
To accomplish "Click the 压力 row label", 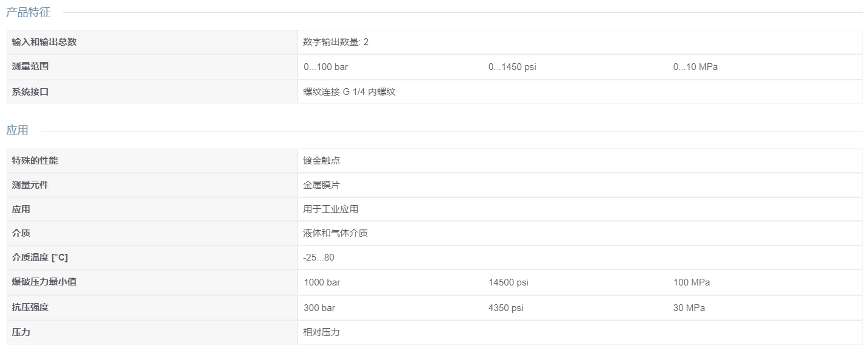I will 21,332.
